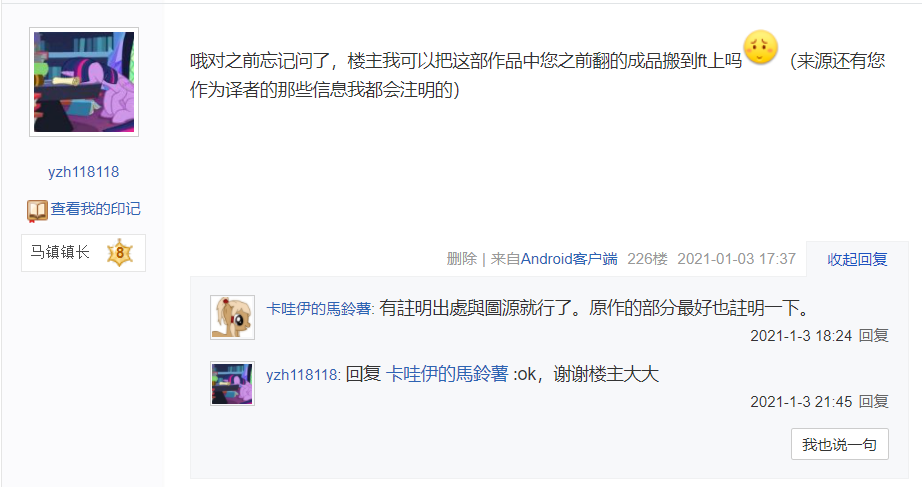Open the 查看我的印记 link
Image resolution: width=922 pixels, height=487 pixels.
[x=95, y=209]
